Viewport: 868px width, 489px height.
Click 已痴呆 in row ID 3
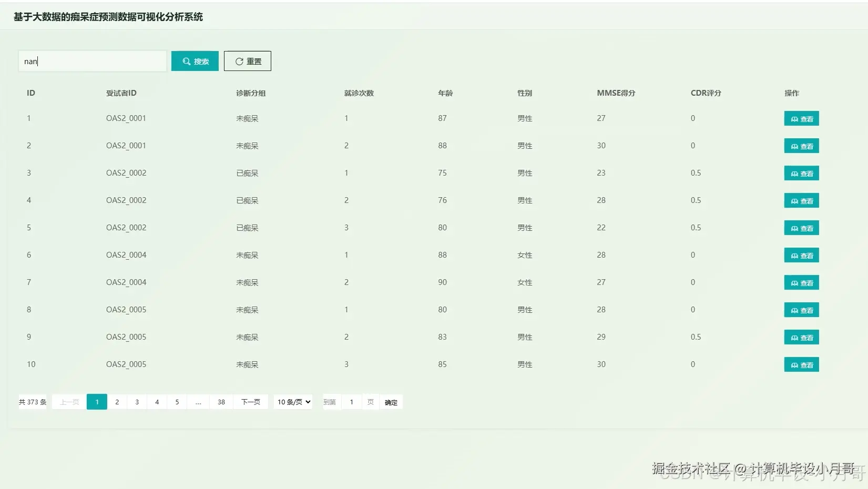(247, 173)
